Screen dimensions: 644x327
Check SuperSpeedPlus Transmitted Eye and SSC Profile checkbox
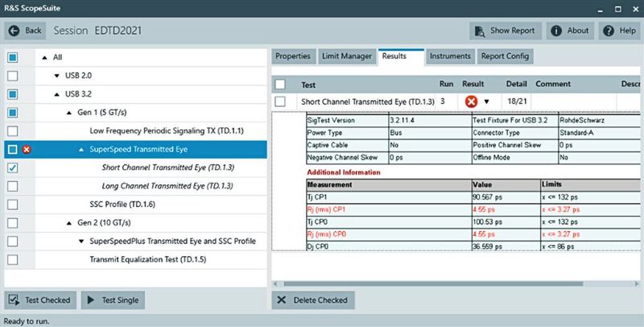click(13, 241)
